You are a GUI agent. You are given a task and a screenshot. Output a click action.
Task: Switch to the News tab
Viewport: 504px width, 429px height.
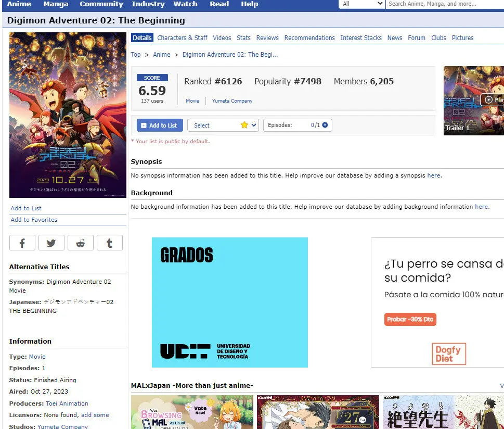click(x=395, y=37)
